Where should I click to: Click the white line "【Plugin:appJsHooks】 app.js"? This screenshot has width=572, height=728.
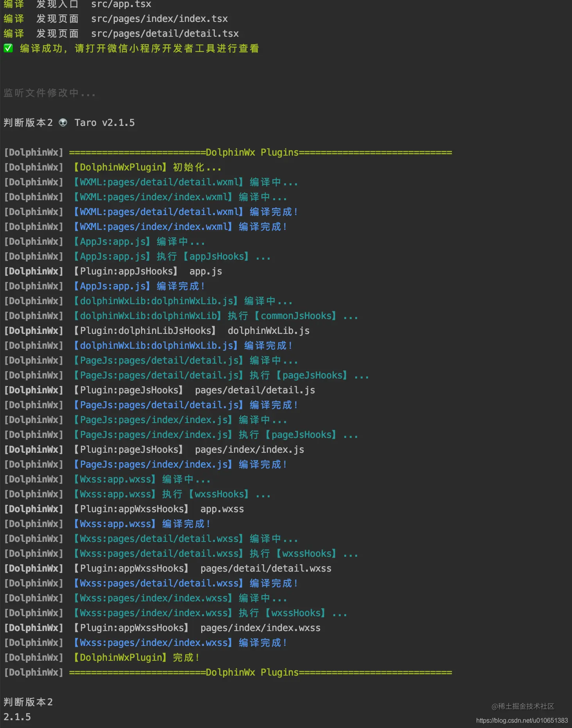pyautogui.click(x=148, y=271)
